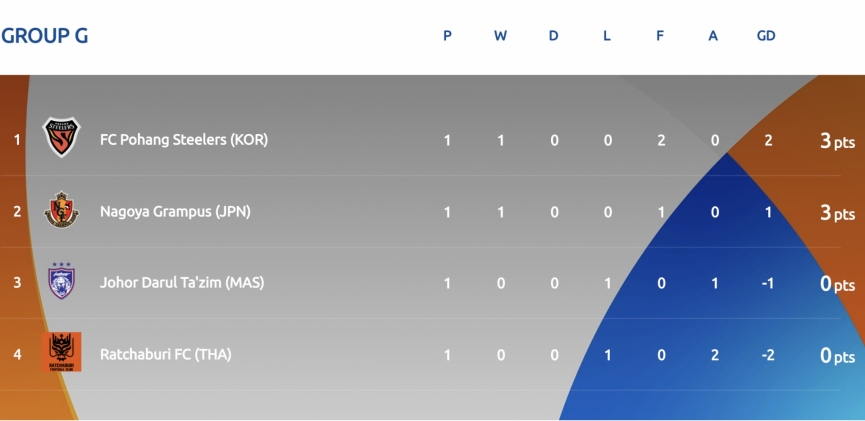Click the F column header
The width and height of the screenshot is (865, 421).
pos(660,36)
